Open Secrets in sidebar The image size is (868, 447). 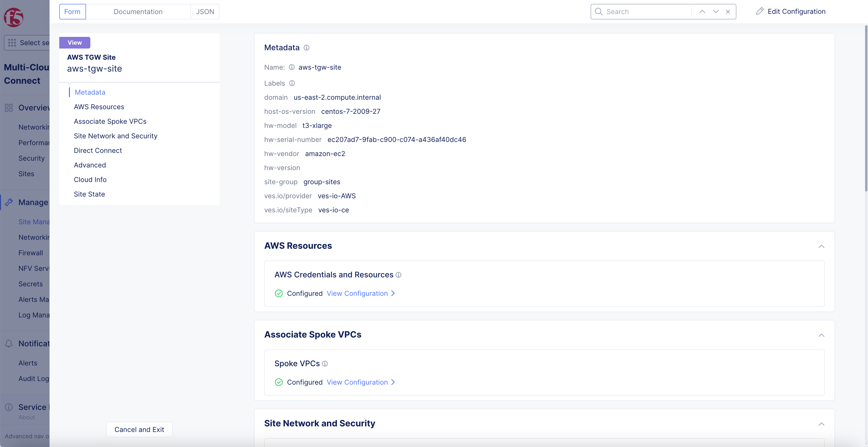tap(31, 284)
